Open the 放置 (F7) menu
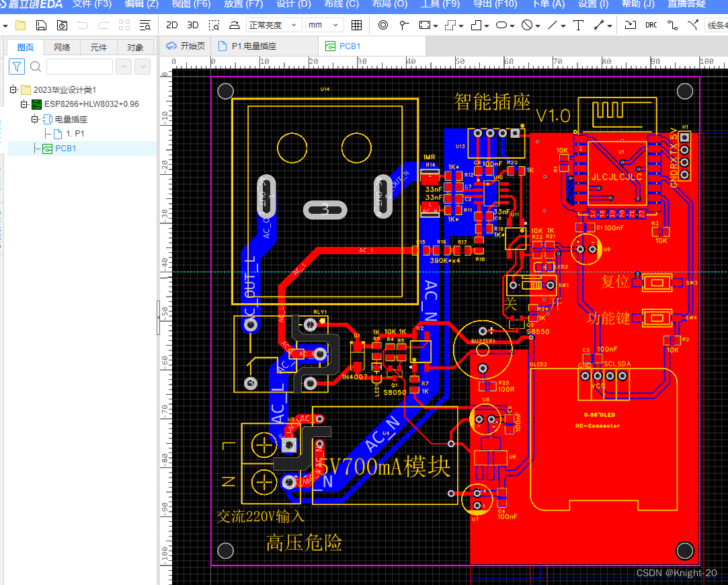This screenshot has height=585, width=728. pyautogui.click(x=243, y=4)
